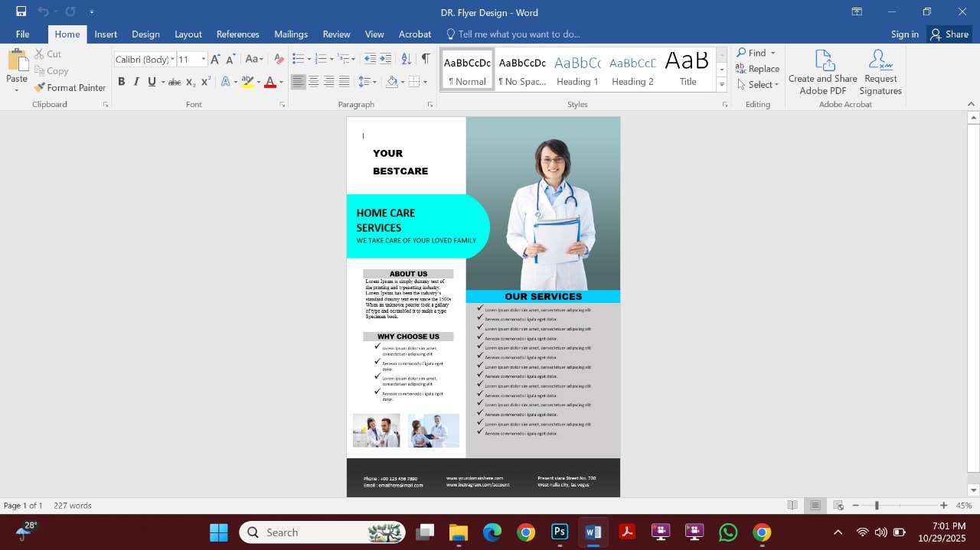Screen dimensions: 980x550
Task: Select Center alignment icon
Action: click(314, 81)
